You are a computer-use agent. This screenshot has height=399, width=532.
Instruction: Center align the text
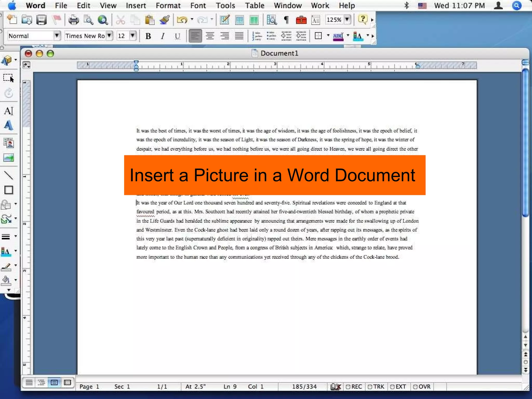coord(210,36)
